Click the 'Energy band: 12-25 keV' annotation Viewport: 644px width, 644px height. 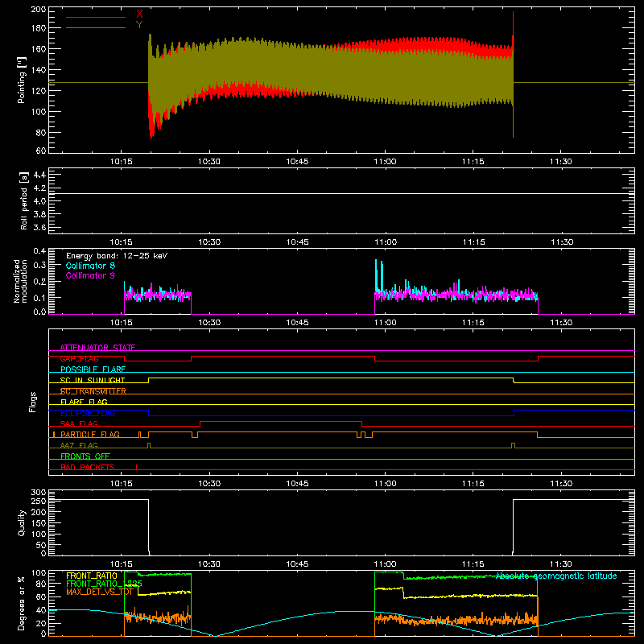(117, 256)
